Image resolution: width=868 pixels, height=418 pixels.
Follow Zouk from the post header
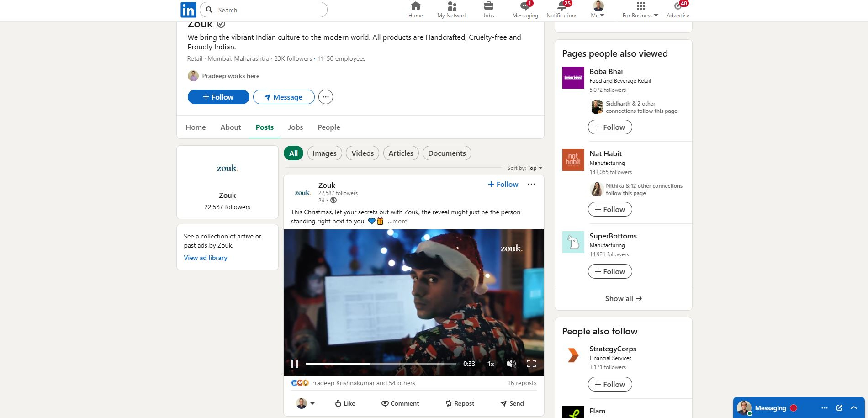pos(503,184)
